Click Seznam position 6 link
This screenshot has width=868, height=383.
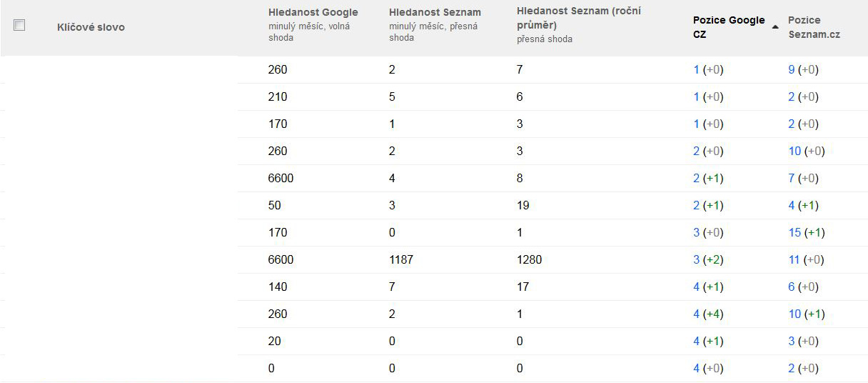(x=791, y=287)
